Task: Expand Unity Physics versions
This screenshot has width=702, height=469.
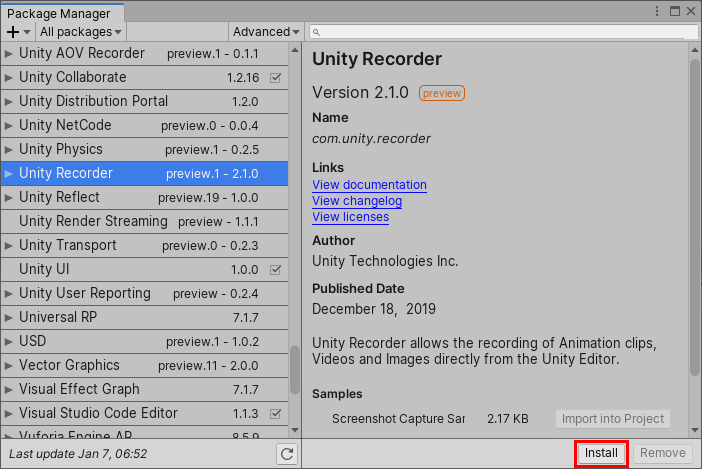Action: click(9, 149)
